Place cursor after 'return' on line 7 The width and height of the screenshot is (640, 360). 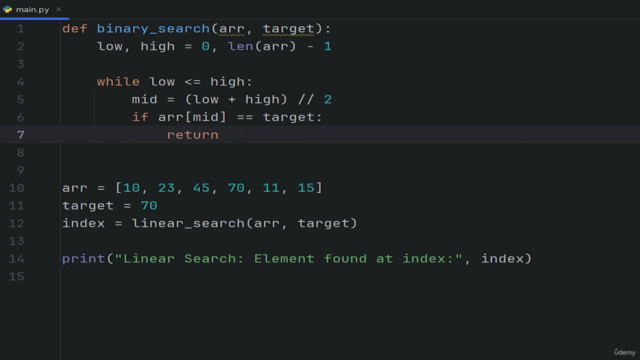(x=220, y=135)
